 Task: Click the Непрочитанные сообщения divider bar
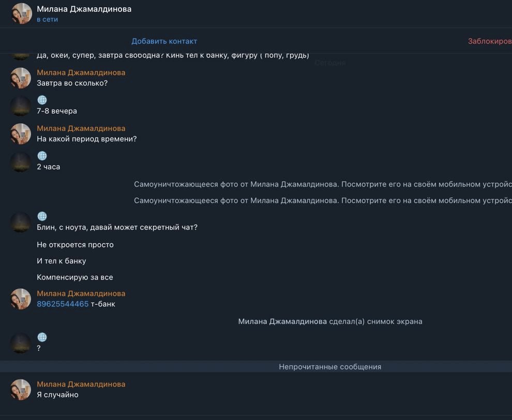pyautogui.click(x=329, y=367)
